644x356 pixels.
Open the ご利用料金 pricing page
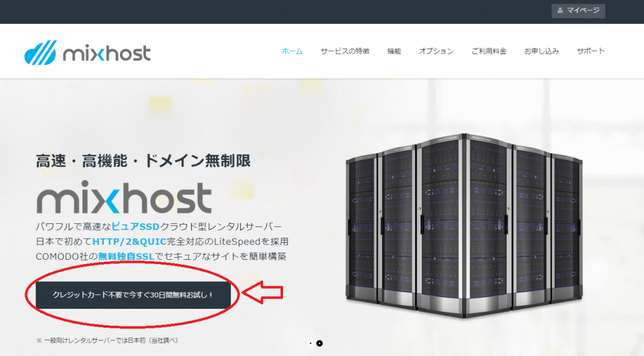click(489, 52)
